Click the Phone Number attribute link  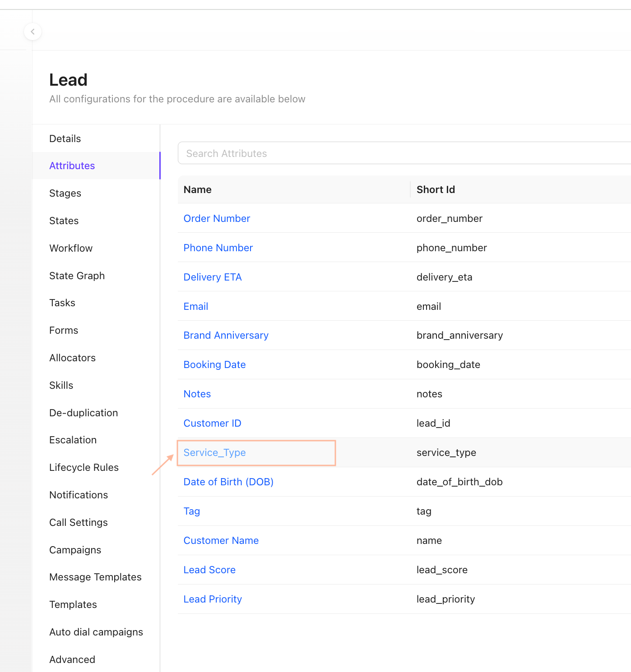[x=218, y=248]
